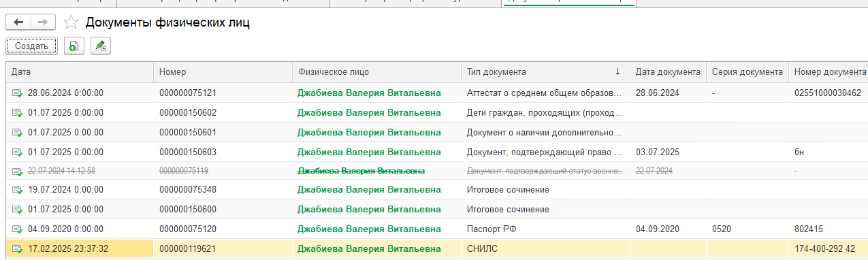Image resolution: width=868 pixels, height=260 pixels.
Task: Select number 000000150602 cell
Action: (188, 113)
